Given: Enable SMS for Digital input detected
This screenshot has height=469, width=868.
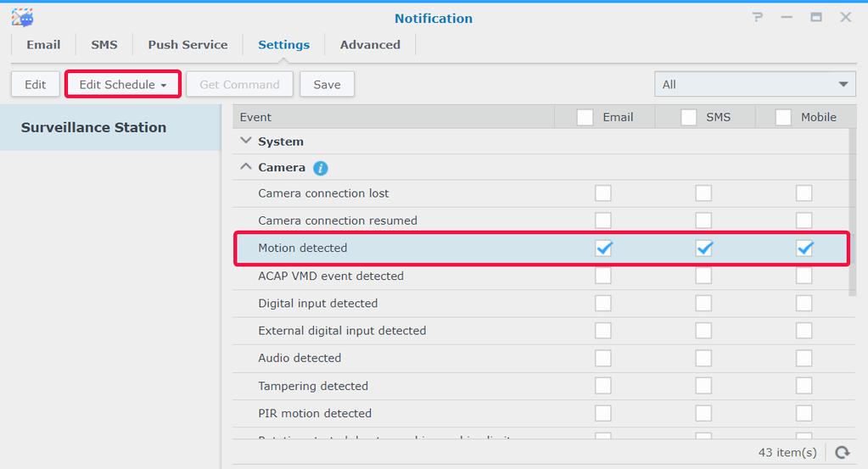Looking at the screenshot, I should 703,303.
